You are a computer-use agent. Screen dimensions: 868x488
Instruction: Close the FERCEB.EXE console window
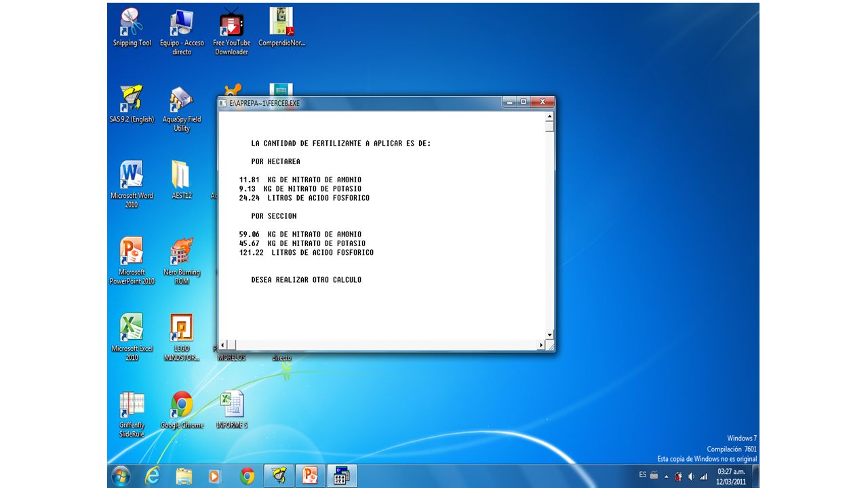tap(542, 102)
